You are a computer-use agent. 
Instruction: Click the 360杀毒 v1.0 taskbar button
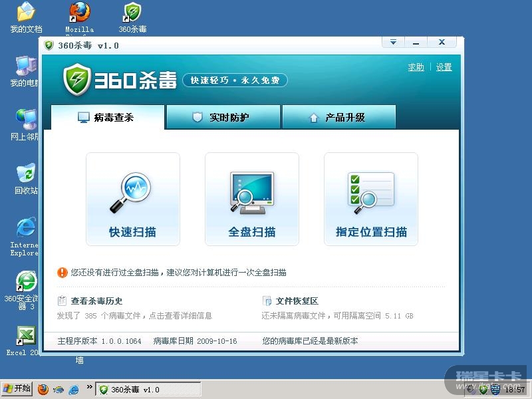pos(148,390)
